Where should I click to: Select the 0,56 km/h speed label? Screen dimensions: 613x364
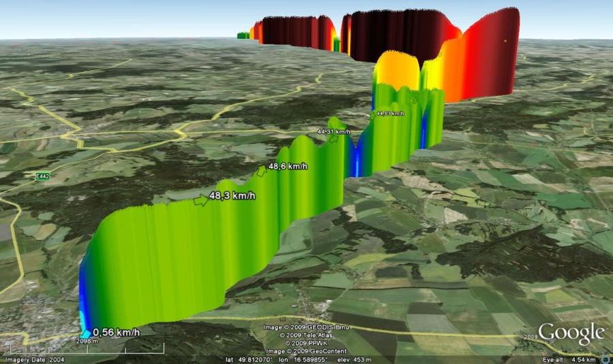tap(116, 333)
